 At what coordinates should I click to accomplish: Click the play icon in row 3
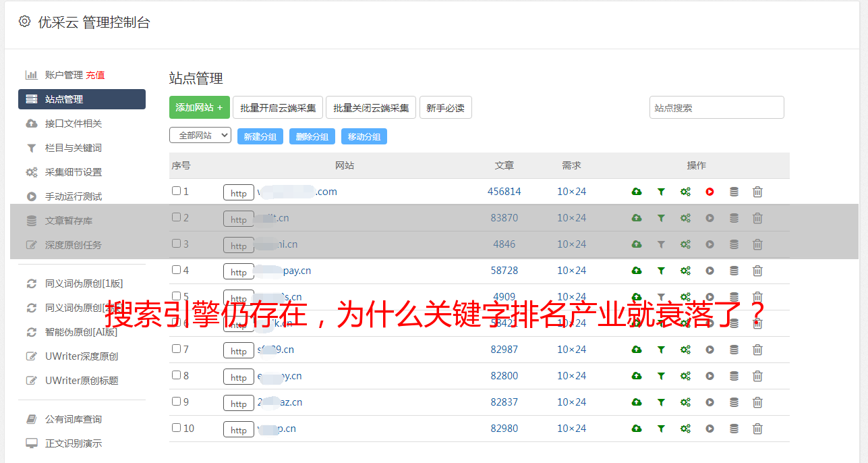710,244
